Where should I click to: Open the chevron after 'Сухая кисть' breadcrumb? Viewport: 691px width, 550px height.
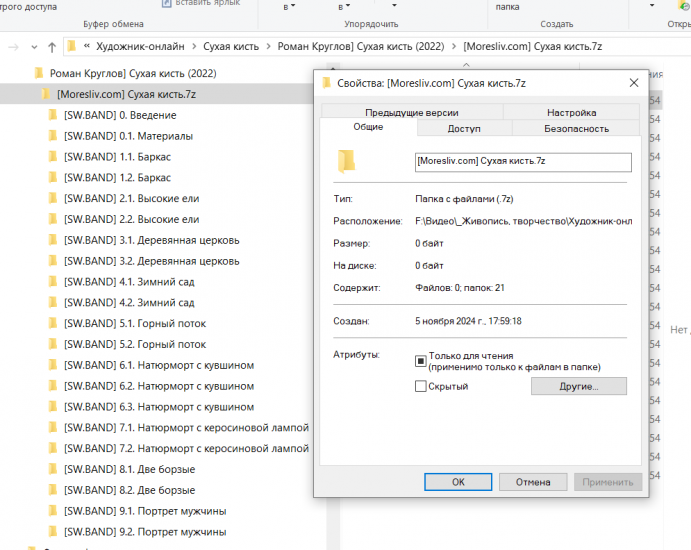(x=266, y=47)
